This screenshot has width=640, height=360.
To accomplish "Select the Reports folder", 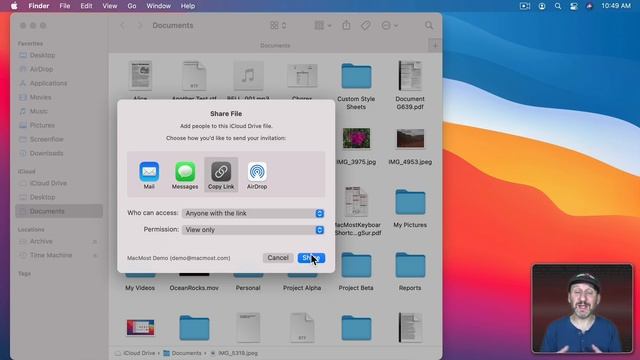I will tap(410, 265).
